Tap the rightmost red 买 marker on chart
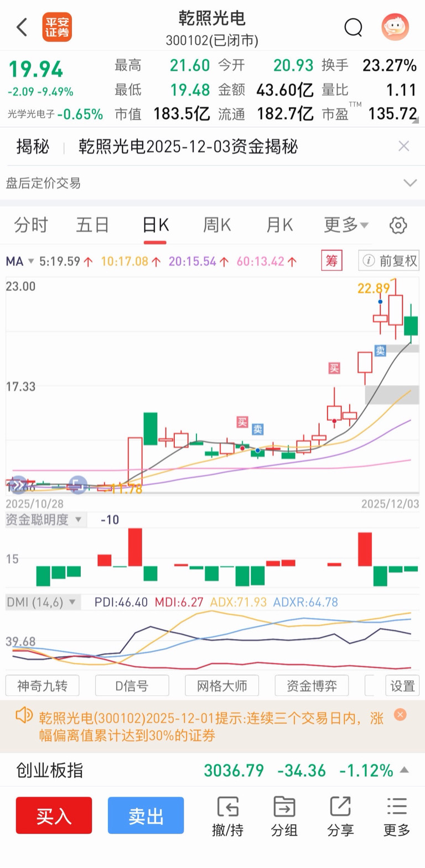The image size is (425, 868). coord(334,368)
